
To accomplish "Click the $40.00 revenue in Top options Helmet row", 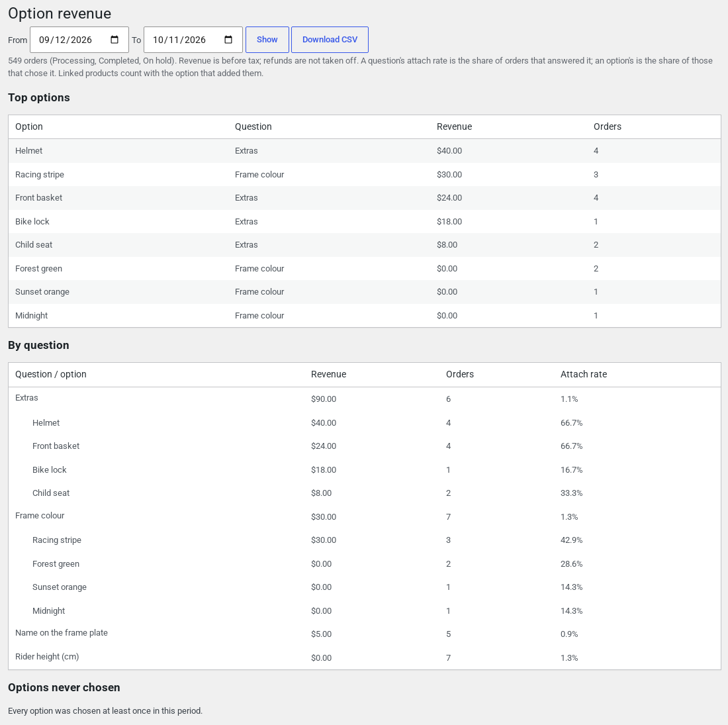I will [449, 151].
